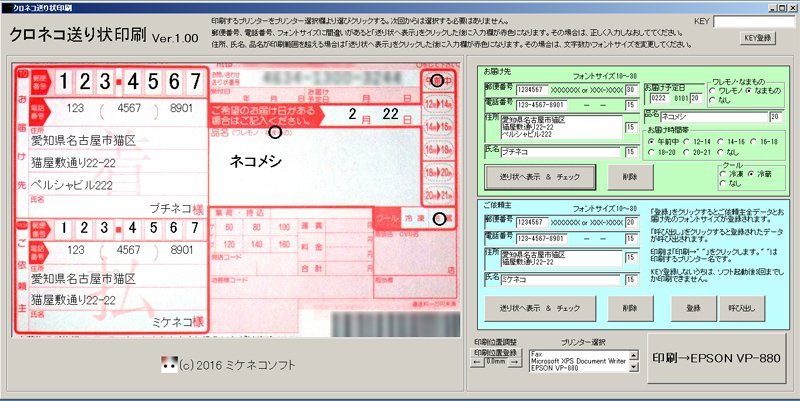Click the cat face icon beside the copyright
Screen dimensions: 800x401
(169, 365)
